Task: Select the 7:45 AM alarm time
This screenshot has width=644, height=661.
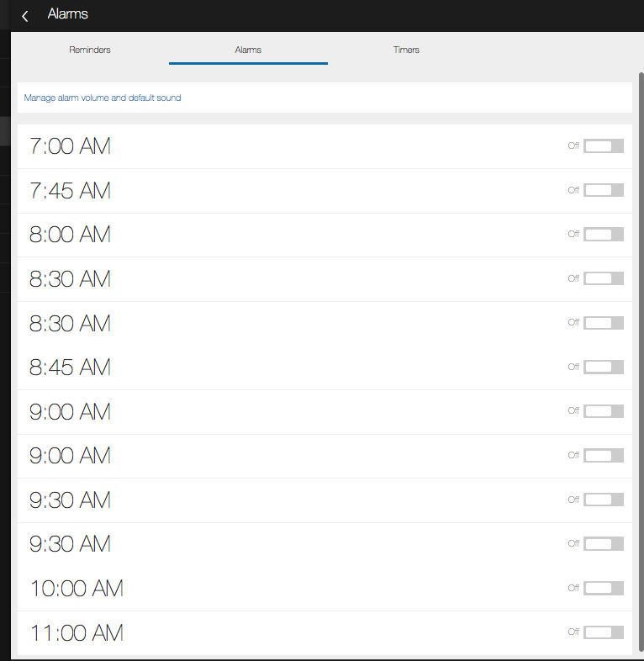Action: (x=70, y=191)
